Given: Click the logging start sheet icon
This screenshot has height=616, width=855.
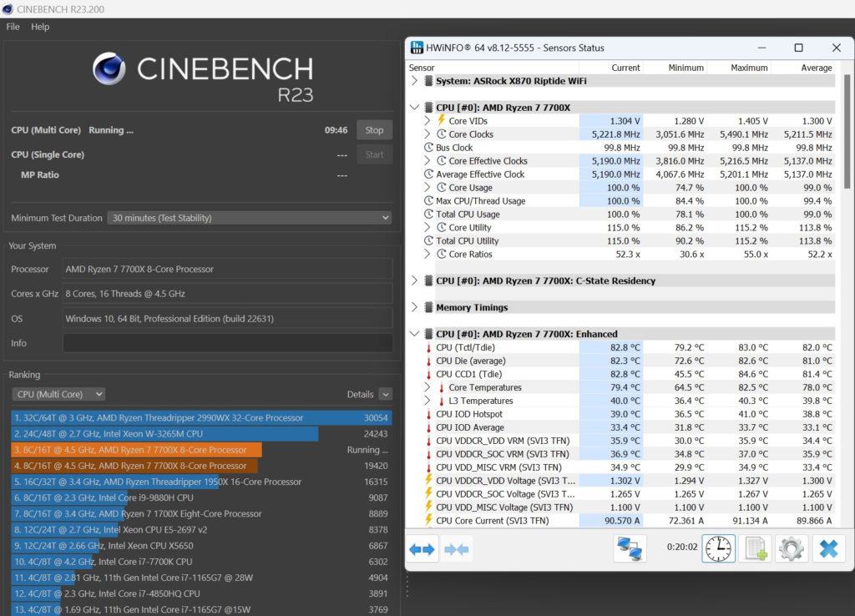Looking at the screenshot, I should [x=755, y=549].
